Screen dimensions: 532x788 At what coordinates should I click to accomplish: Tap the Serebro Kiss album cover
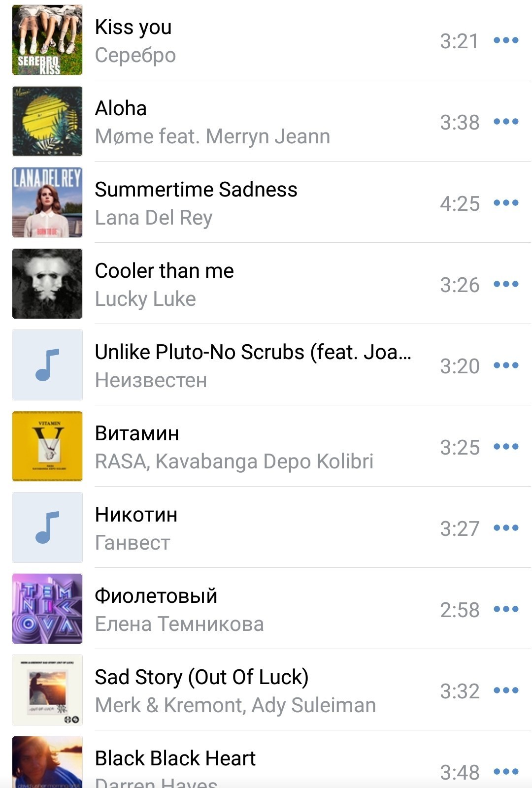click(x=47, y=40)
